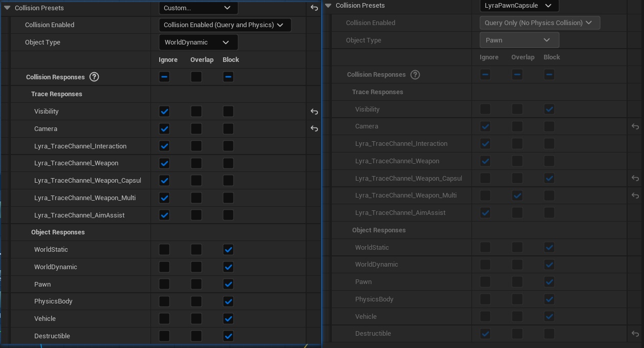Open the Collision Enabled (Query and Physics) dropdown
The height and width of the screenshot is (348, 644).
point(224,25)
